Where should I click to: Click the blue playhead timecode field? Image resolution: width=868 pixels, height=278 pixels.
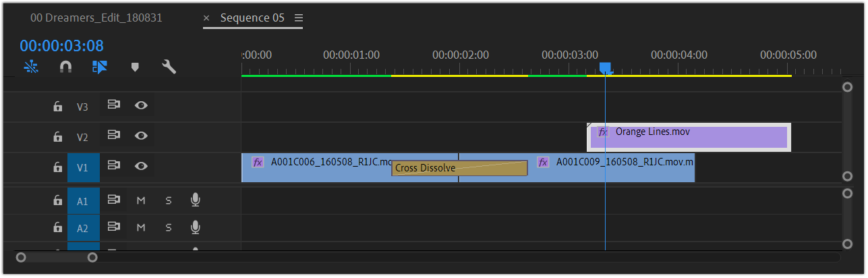click(61, 46)
